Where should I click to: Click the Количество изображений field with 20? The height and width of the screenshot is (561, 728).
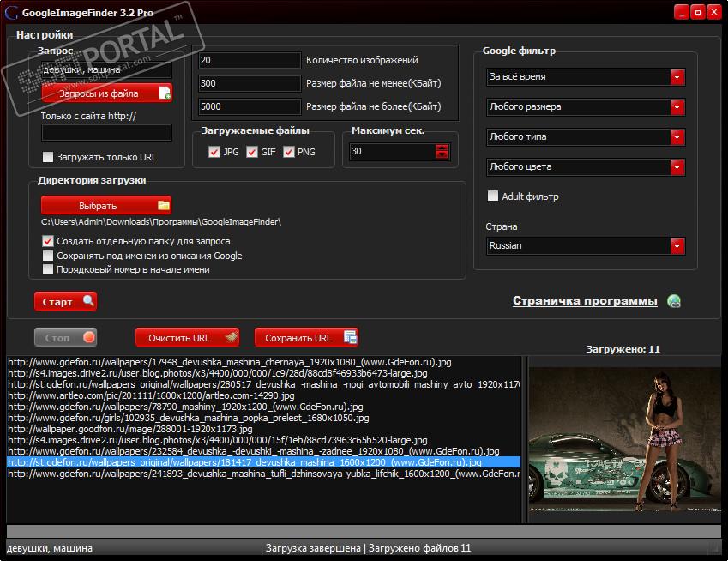pos(250,60)
